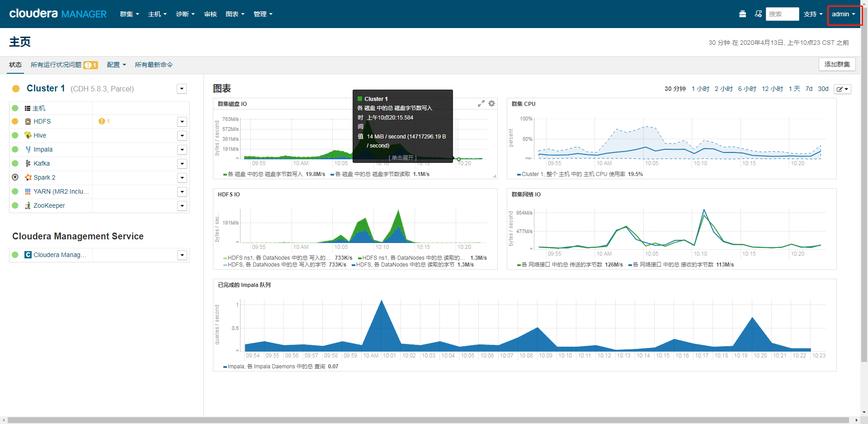Open the HDFS service actions dropdown

point(182,121)
